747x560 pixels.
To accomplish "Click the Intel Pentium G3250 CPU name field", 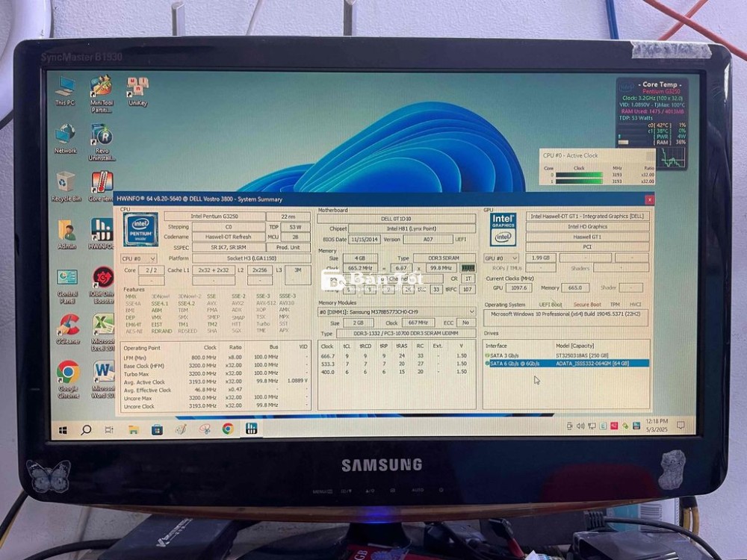I will (x=214, y=217).
